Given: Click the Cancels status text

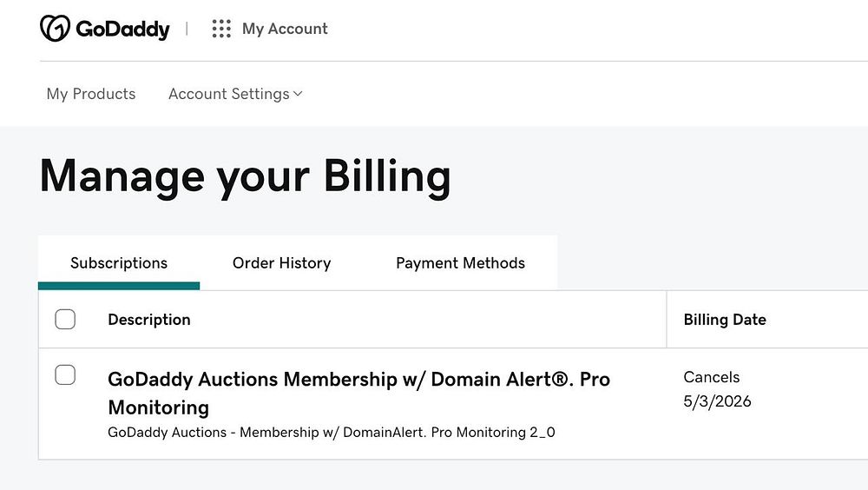Looking at the screenshot, I should (712, 377).
